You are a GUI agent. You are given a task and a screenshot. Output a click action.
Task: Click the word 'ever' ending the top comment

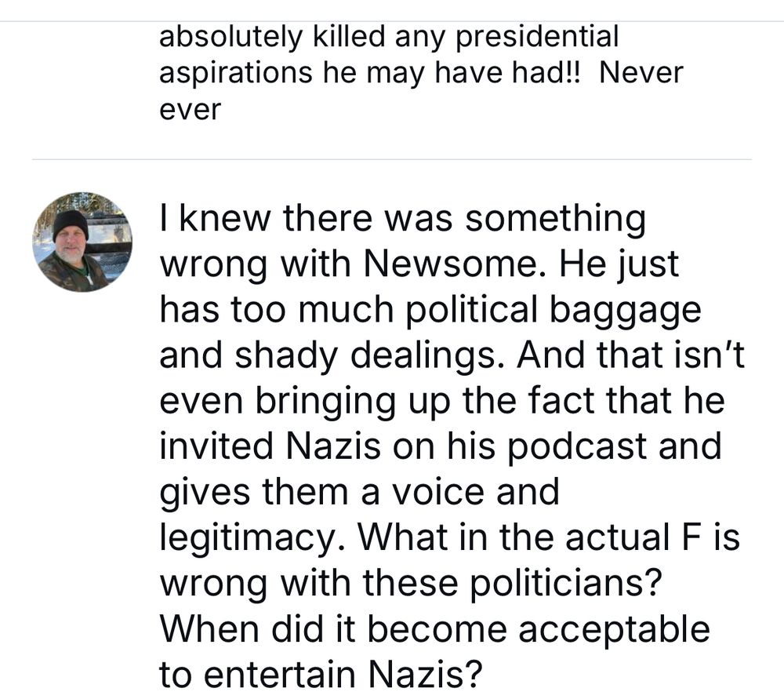pyautogui.click(x=190, y=110)
